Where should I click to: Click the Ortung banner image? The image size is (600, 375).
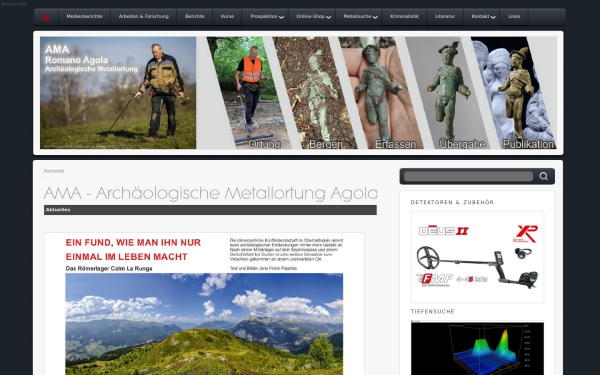(x=249, y=93)
